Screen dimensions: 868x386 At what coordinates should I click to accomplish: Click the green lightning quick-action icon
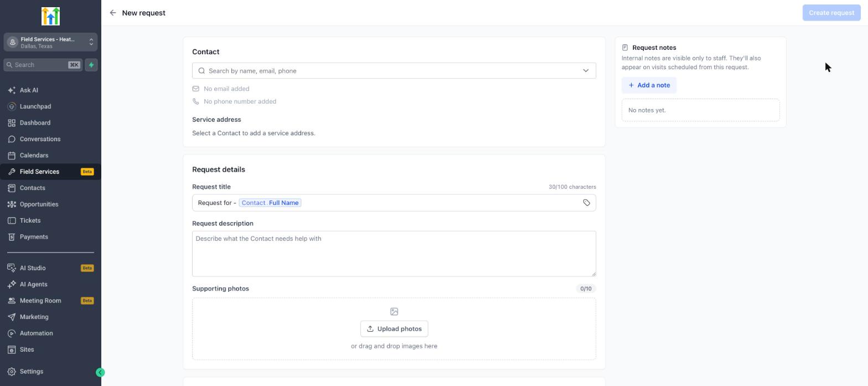coord(91,65)
